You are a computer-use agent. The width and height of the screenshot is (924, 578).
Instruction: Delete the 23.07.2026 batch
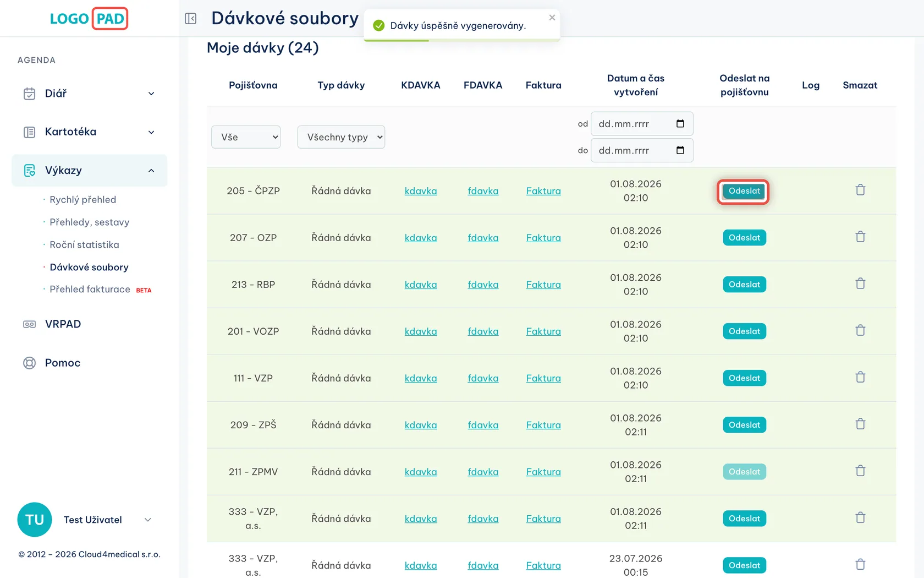point(861,564)
